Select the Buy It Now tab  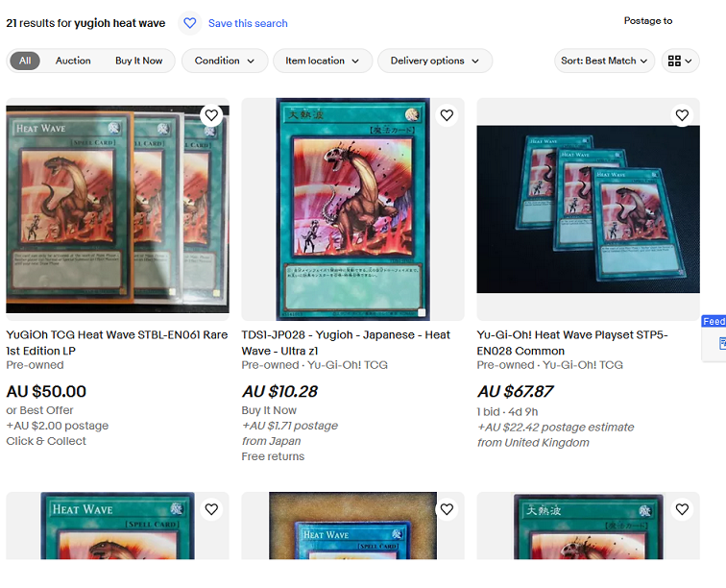[x=139, y=61]
